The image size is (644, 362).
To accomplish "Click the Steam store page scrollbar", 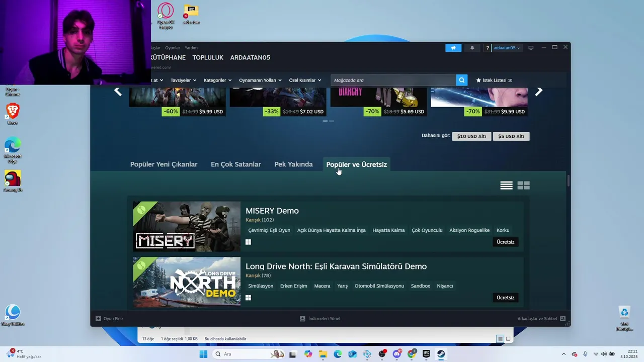I will [x=569, y=180].
